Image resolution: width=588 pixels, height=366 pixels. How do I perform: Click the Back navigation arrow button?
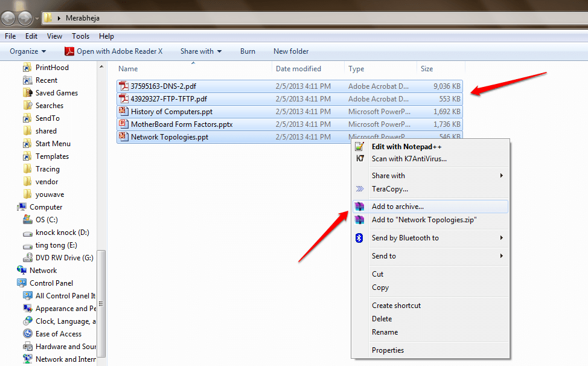point(8,18)
